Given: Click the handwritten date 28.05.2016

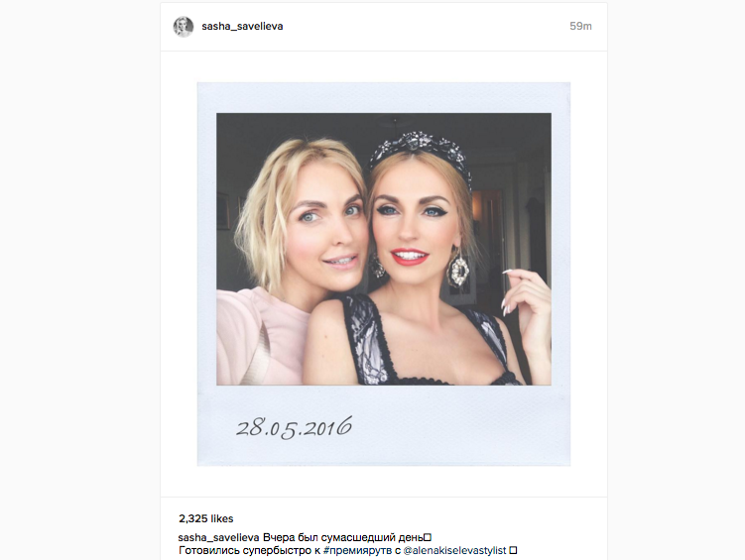Looking at the screenshot, I should [x=294, y=427].
